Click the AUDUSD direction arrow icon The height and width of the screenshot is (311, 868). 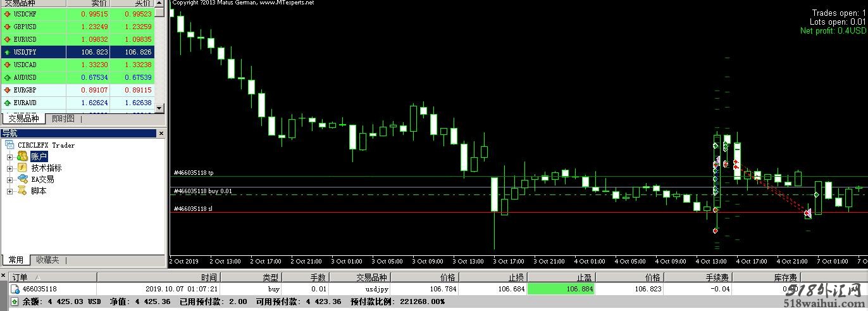click(7, 77)
